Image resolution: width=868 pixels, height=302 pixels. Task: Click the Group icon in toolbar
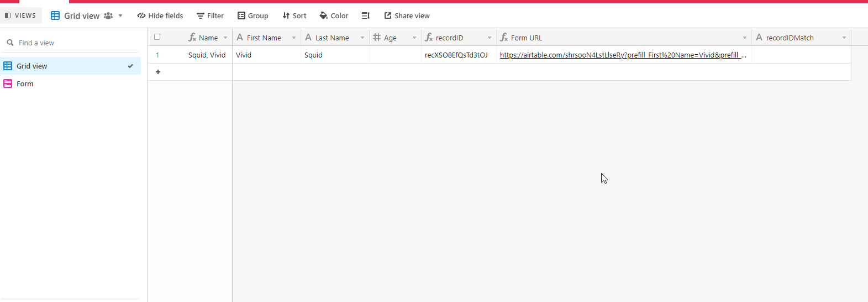tap(241, 15)
